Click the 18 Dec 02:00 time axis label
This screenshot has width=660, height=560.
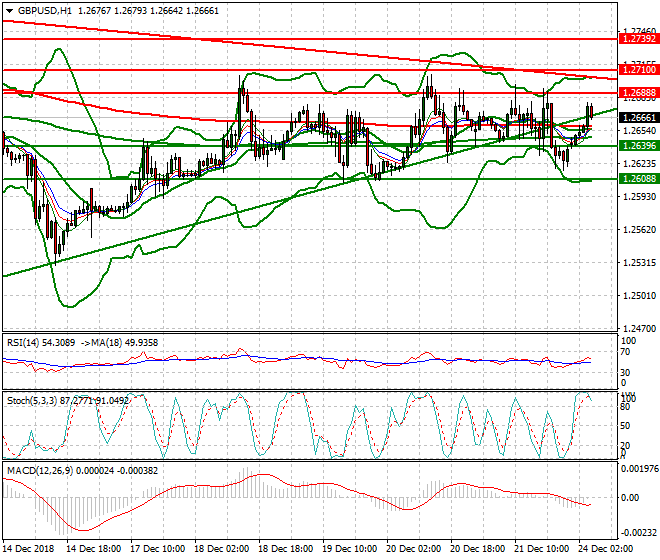pyautogui.click(x=221, y=549)
